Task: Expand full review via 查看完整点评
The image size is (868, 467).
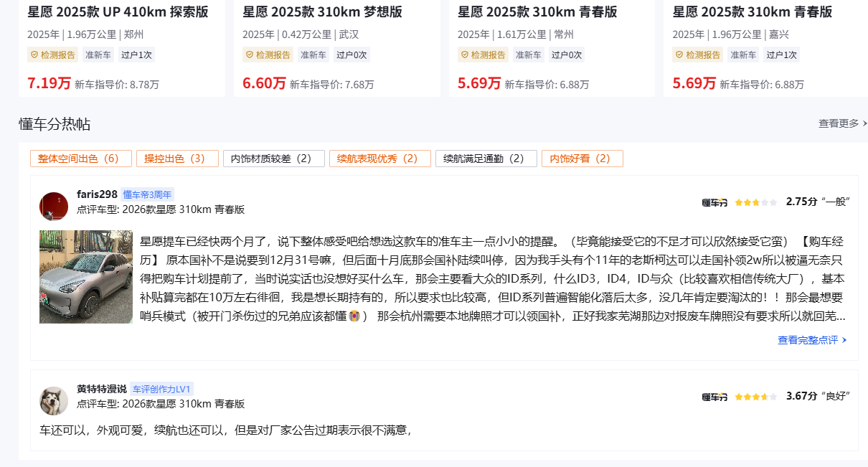Action: (812, 340)
